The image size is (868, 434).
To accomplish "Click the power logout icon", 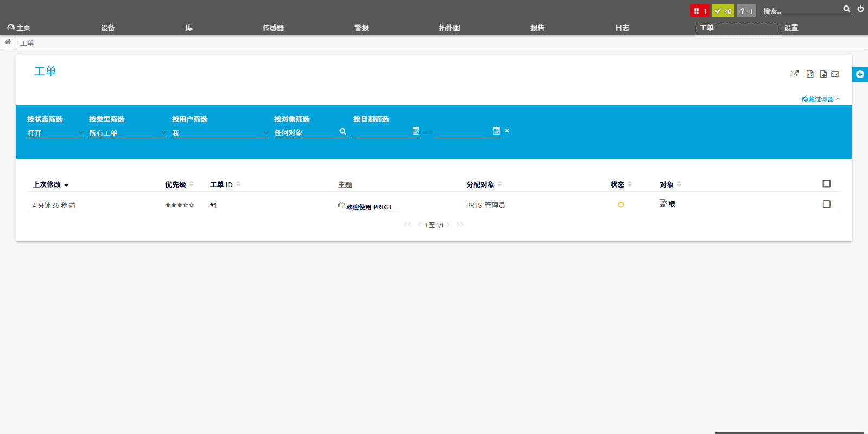I will click(860, 9).
